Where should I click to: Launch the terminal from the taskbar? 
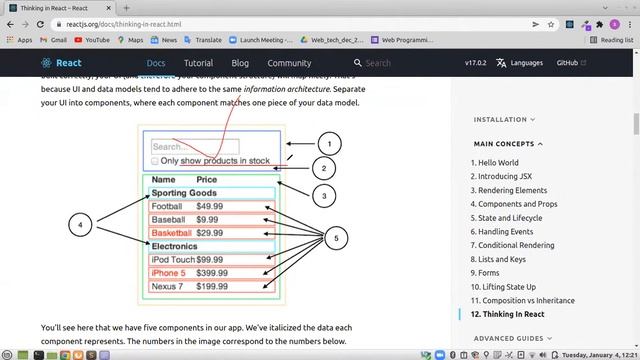point(38,355)
